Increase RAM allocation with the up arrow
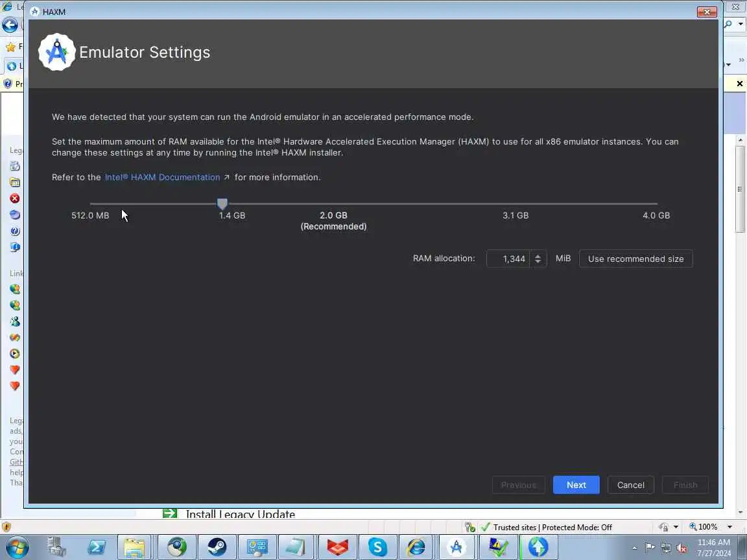 point(538,256)
